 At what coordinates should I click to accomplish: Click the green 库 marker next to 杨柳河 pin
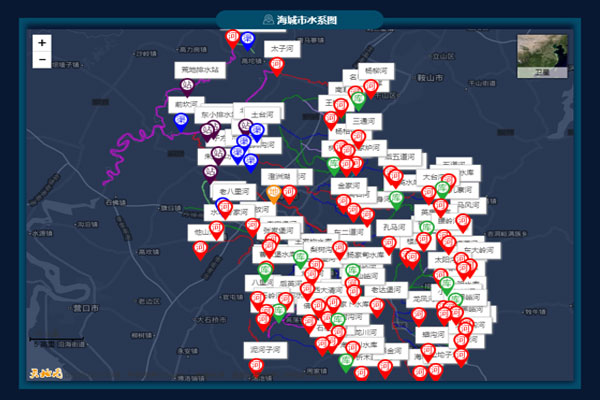tap(359, 101)
